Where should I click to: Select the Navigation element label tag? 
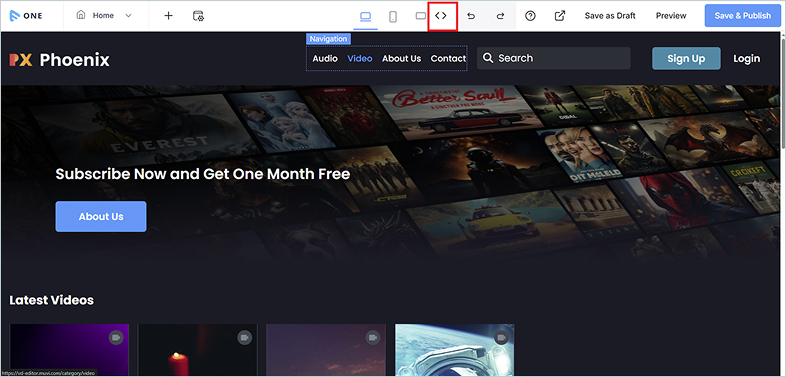(x=328, y=39)
